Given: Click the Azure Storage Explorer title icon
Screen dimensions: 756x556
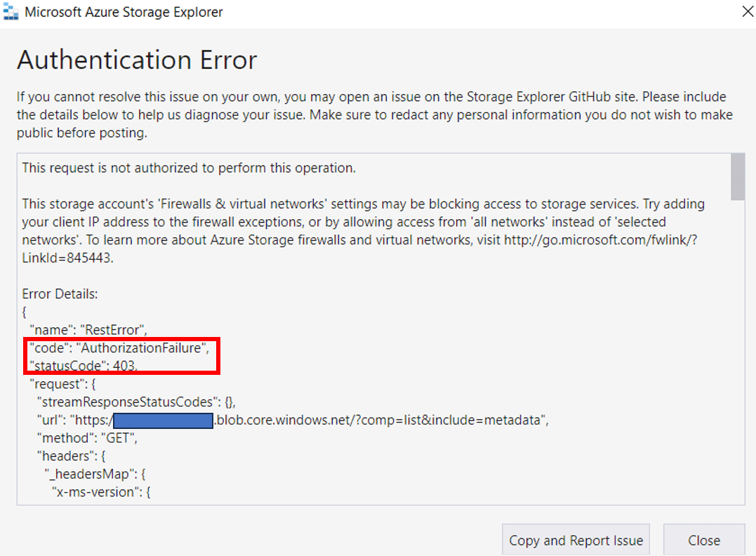Looking at the screenshot, I should click(x=11, y=11).
